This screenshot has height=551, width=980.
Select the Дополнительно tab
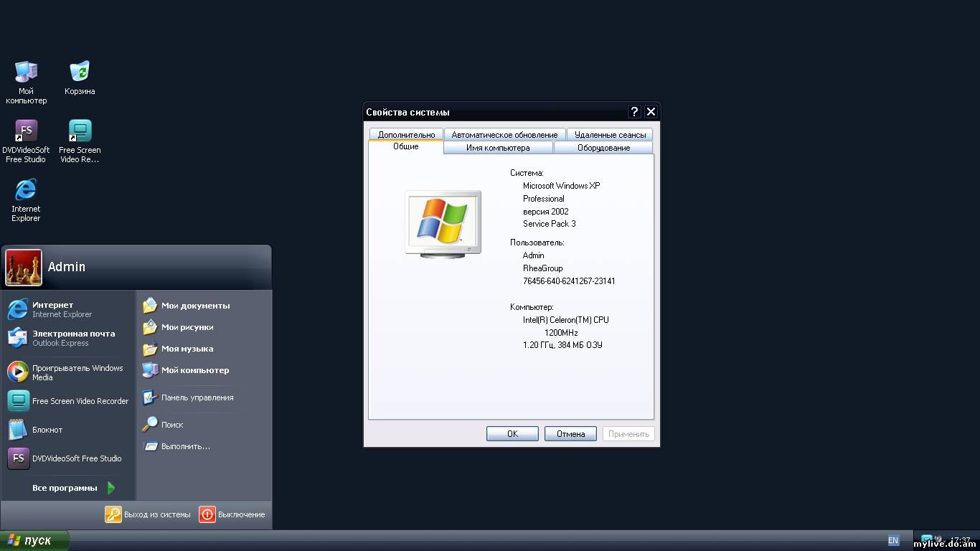click(x=406, y=135)
